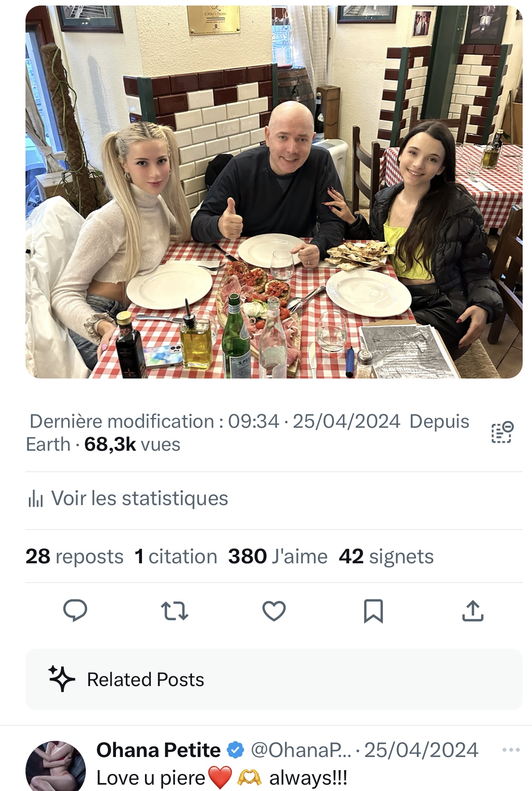Tap the repost arrows icon

click(x=175, y=611)
